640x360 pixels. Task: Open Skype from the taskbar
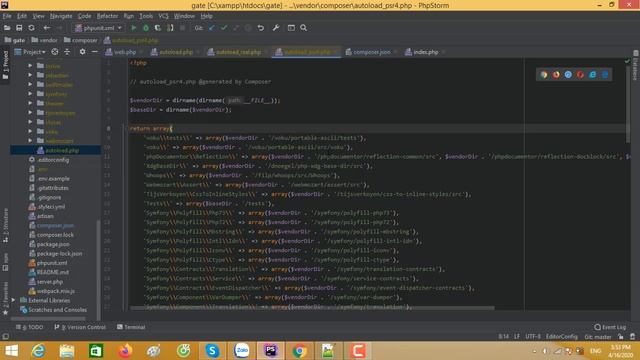pos(212,351)
